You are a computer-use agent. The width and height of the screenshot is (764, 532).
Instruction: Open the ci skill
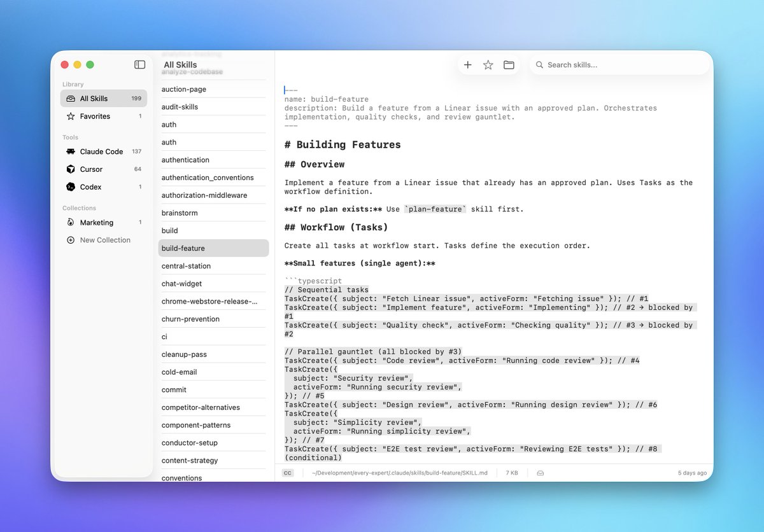pyautogui.click(x=213, y=337)
